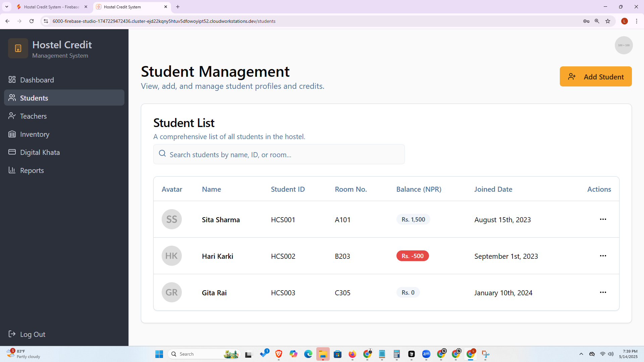The image size is (644, 362).
Task: Select Students in the sidebar navigation
Action: (x=34, y=98)
